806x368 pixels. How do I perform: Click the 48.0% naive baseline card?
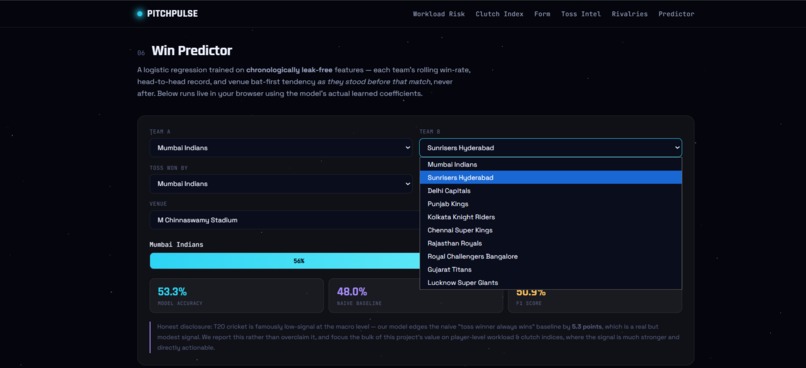tap(415, 296)
